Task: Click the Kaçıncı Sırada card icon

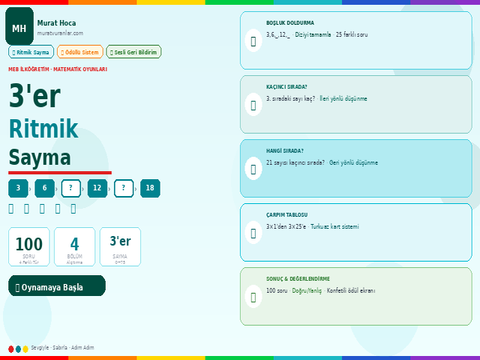Action: (253, 105)
